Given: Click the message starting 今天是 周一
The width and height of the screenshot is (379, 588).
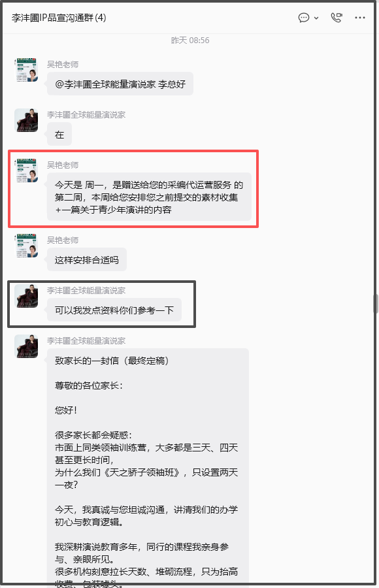Looking at the screenshot, I should click(x=149, y=197).
